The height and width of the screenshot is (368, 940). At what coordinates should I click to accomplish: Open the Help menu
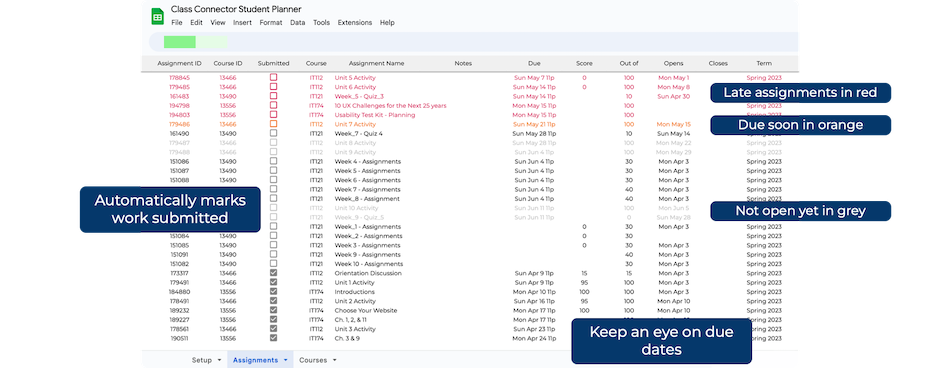387,23
